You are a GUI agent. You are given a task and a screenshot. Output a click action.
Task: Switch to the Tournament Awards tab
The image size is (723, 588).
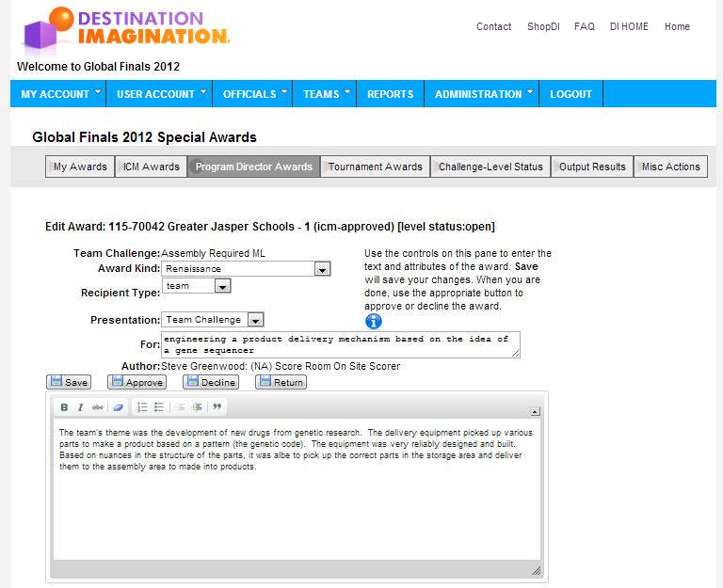376,167
